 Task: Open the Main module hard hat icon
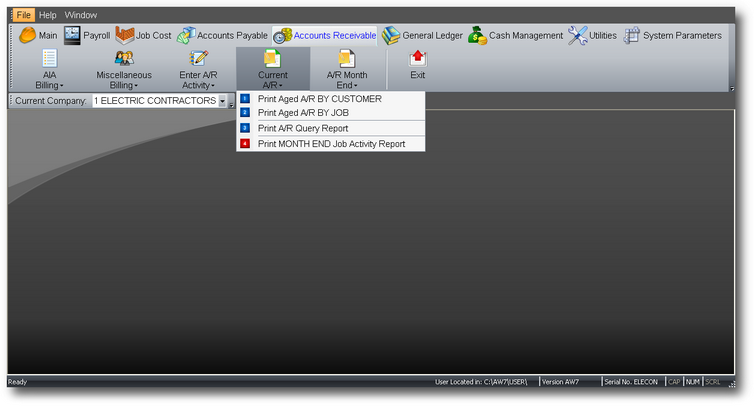tap(27, 35)
